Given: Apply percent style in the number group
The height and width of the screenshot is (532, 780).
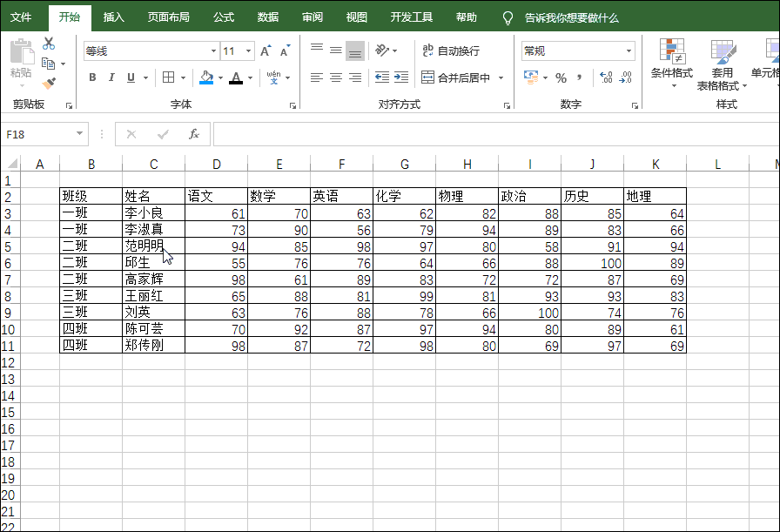Looking at the screenshot, I should (561, 77).
